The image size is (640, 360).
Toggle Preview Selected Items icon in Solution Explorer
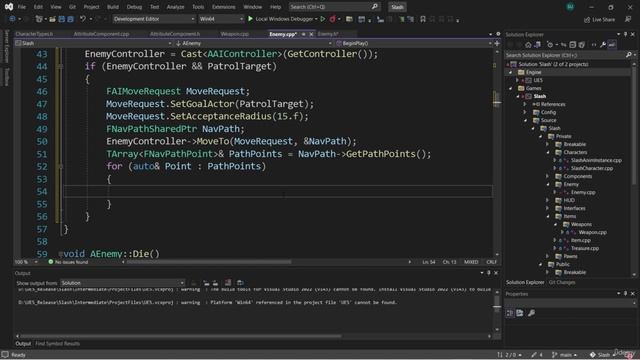coord(612,45)
